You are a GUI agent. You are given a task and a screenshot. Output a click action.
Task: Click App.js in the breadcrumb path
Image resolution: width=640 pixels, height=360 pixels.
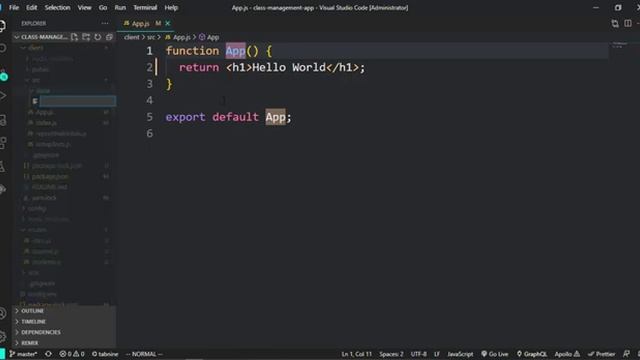pyautogui.click(x=178, y=37)
